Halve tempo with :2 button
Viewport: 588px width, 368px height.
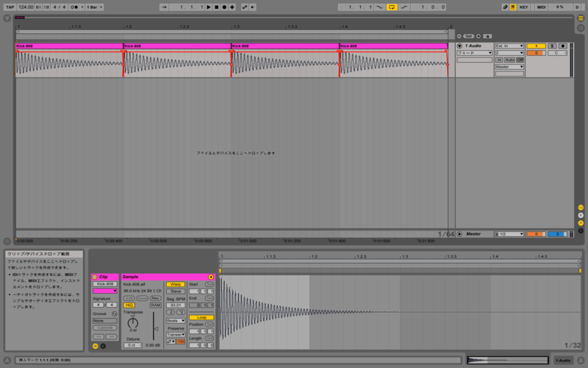tap(171, 312)
